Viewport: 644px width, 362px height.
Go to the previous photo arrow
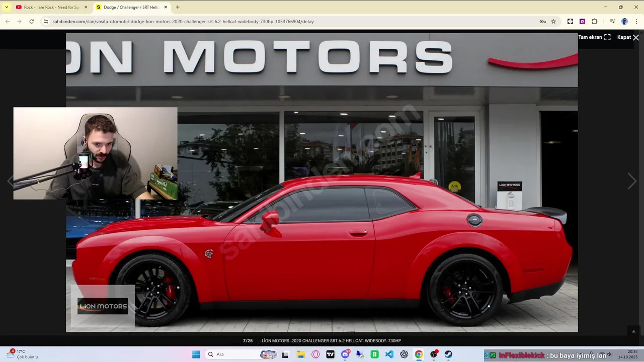click(x=10, y=181)
